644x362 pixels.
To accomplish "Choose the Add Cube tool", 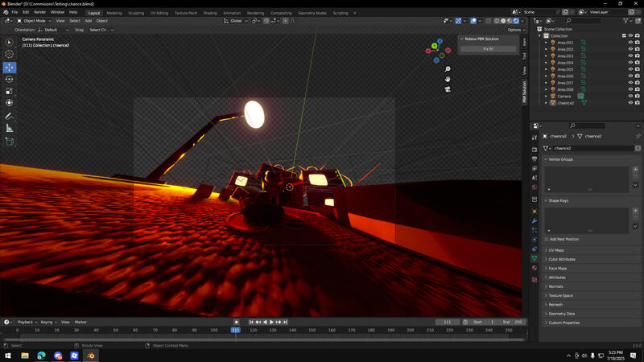I will click(9, 142).
